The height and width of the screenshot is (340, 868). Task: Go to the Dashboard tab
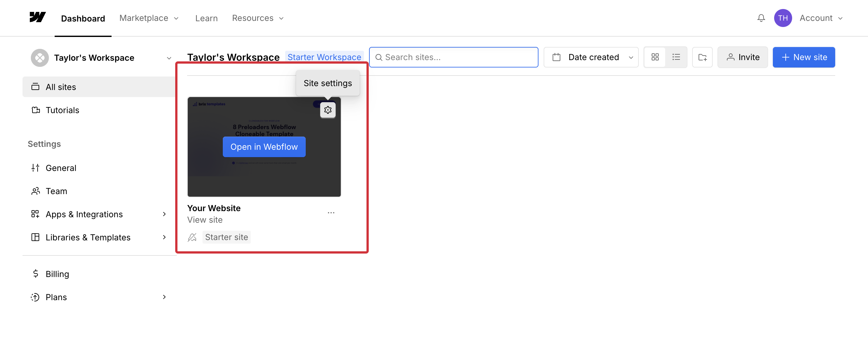click(x=83, y=19)
